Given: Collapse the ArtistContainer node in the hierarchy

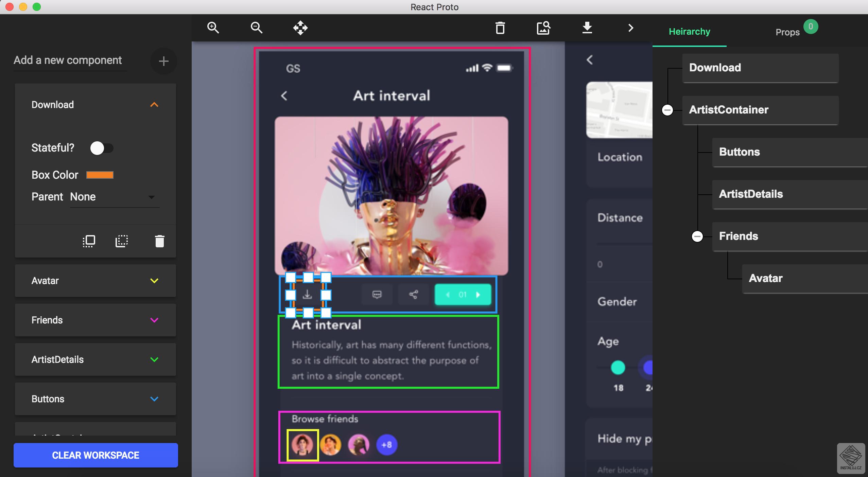Looking at the screenshot, I should coord(667,110).
